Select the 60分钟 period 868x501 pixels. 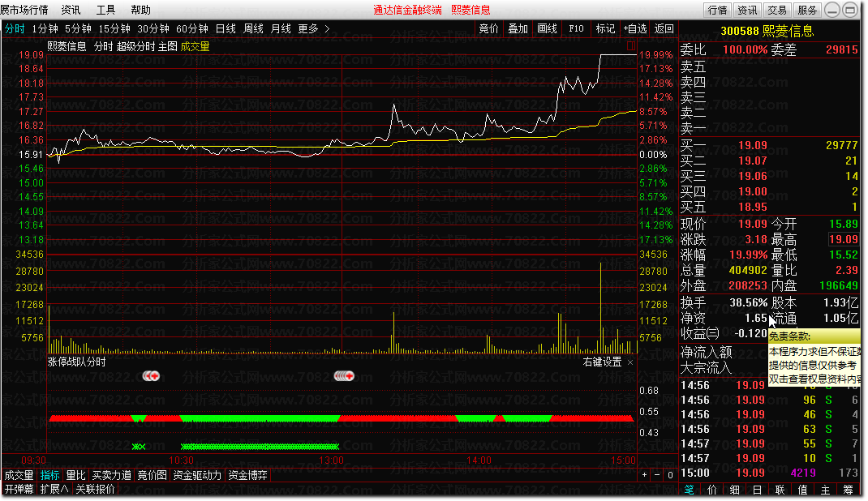[x=191, y=28]
